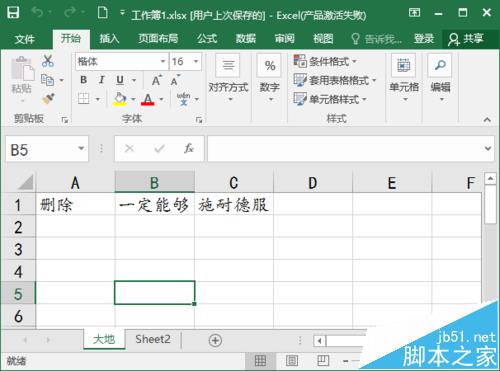This screenshot has height=371, width=500.
Task: Open the Name Box dropdown arrow
Action: tap(81, 148)
